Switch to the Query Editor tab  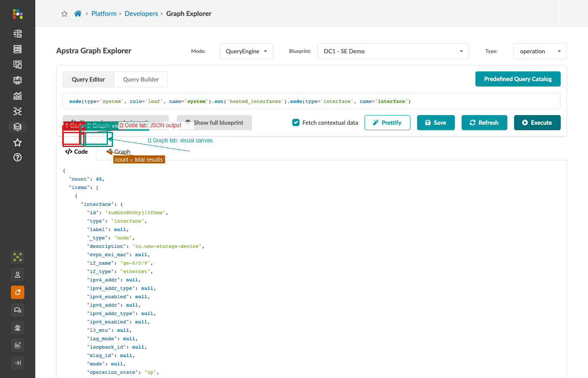click(x=88, y=79)
